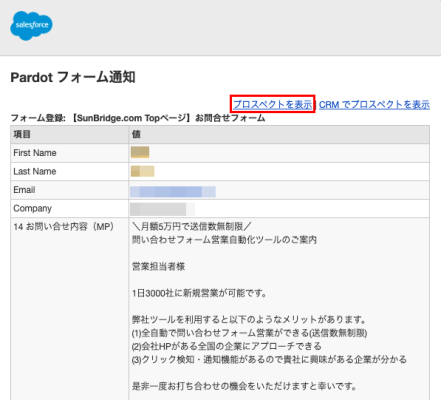
Task: Click the 営業担当者様 text
Action: pyautogui.click(x=158, y=267)
